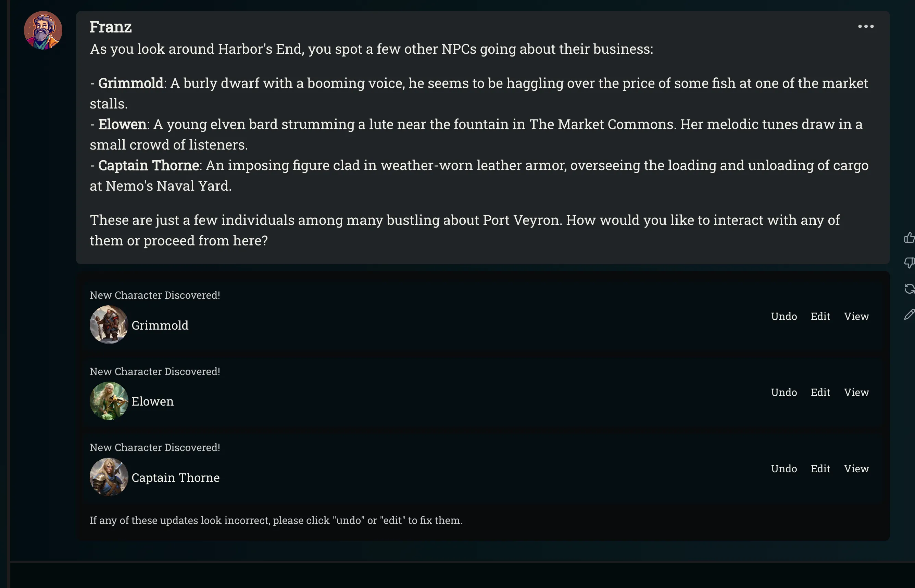Click Franz's pixel-art avatar
Image resolution: width=915 pixels, height=588 pixels.
[x=43, y=30]
